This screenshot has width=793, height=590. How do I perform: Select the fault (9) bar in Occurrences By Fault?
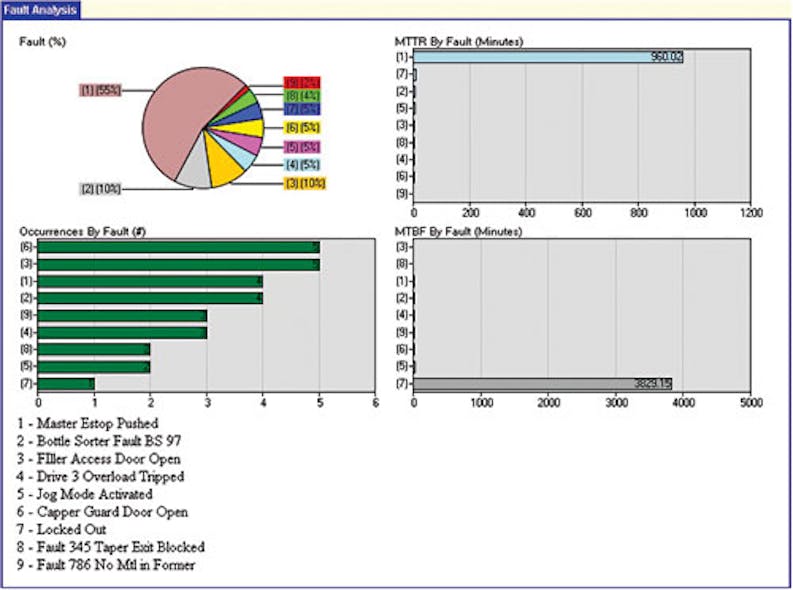(122, 315)
